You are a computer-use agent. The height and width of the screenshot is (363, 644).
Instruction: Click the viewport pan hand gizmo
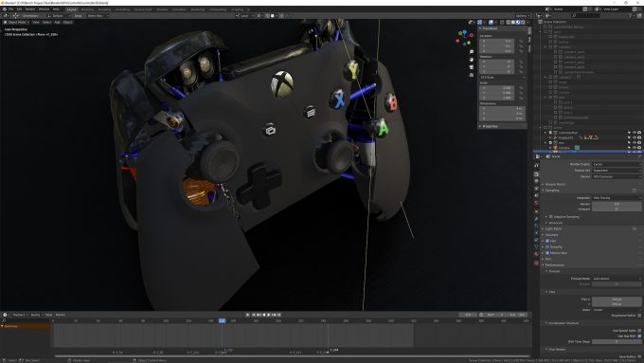click(x=472, y=60)
